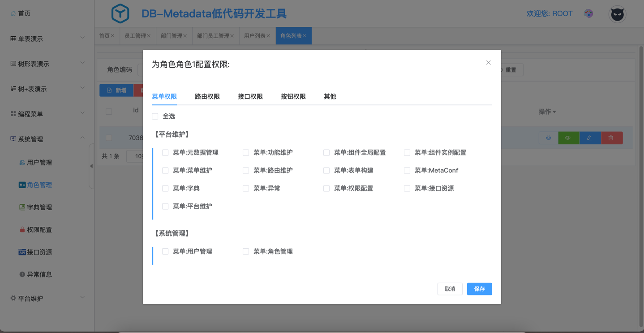Click the red delete row icon
This screenshot has height=333, width=644.
[611, 138]
